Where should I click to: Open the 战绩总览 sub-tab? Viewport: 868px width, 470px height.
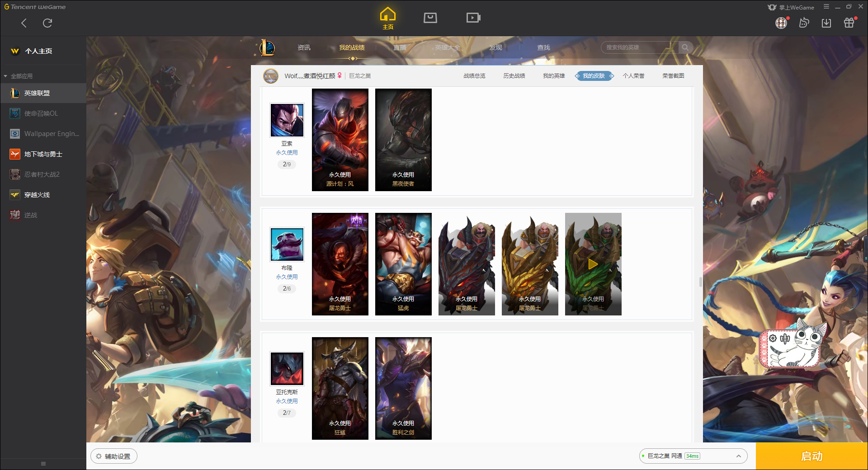474,76
